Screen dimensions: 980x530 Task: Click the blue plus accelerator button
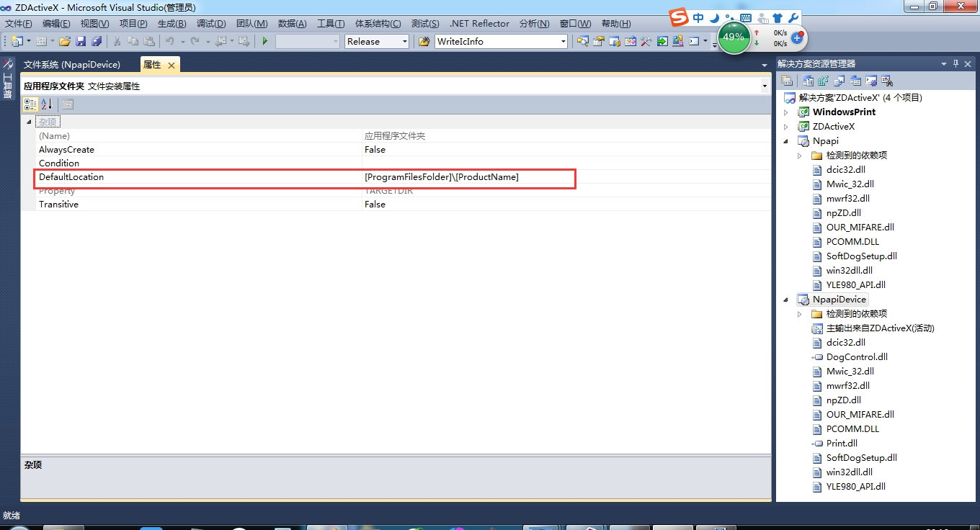[797, 37]
